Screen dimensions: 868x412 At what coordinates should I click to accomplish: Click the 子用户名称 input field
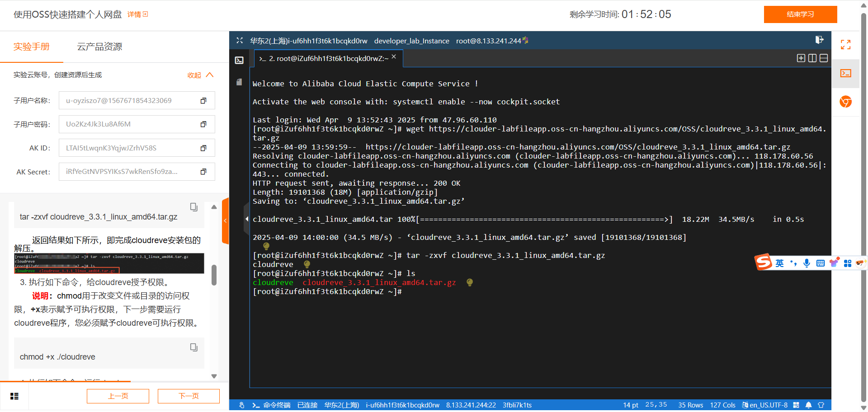[x=137, y=101]
